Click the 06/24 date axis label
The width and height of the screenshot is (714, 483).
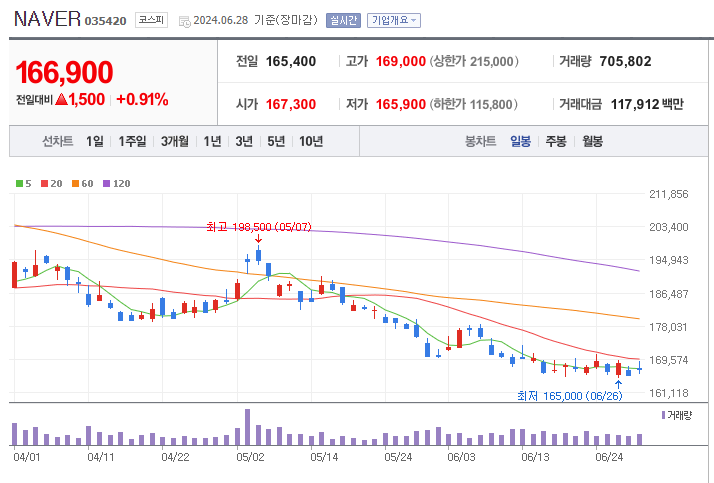[x=609, y=457]
